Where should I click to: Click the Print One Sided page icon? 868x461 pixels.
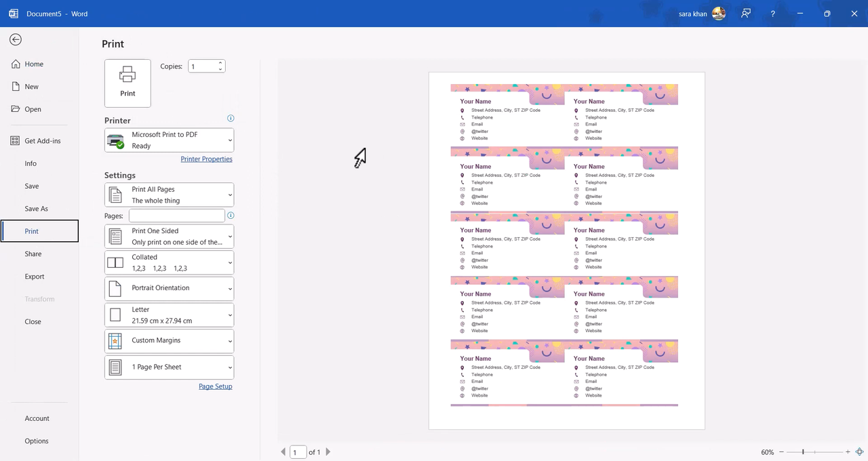tap(115, 237)
